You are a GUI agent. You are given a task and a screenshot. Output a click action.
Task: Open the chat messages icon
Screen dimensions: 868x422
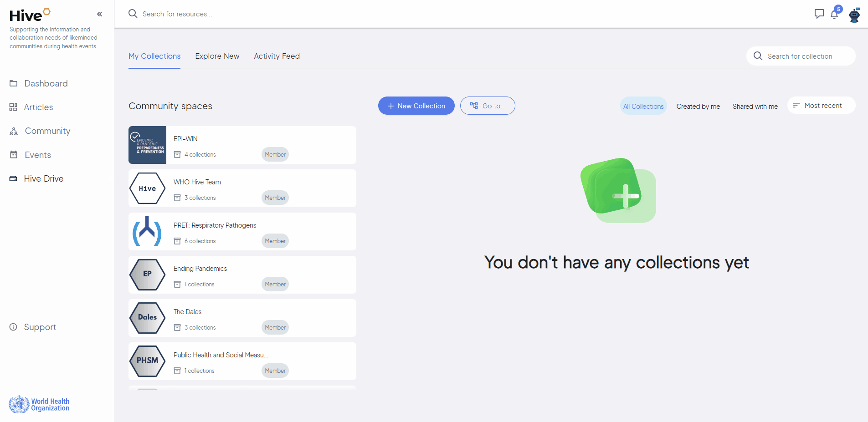tap(819, 14)
